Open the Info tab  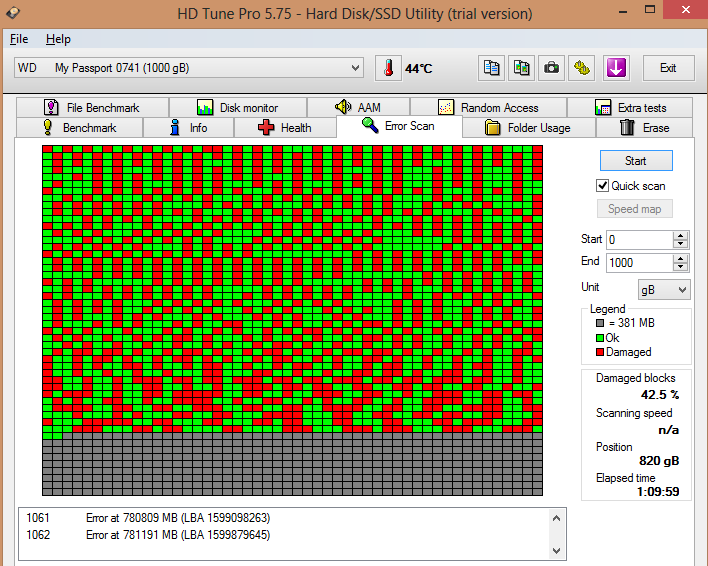coord(189,128)
